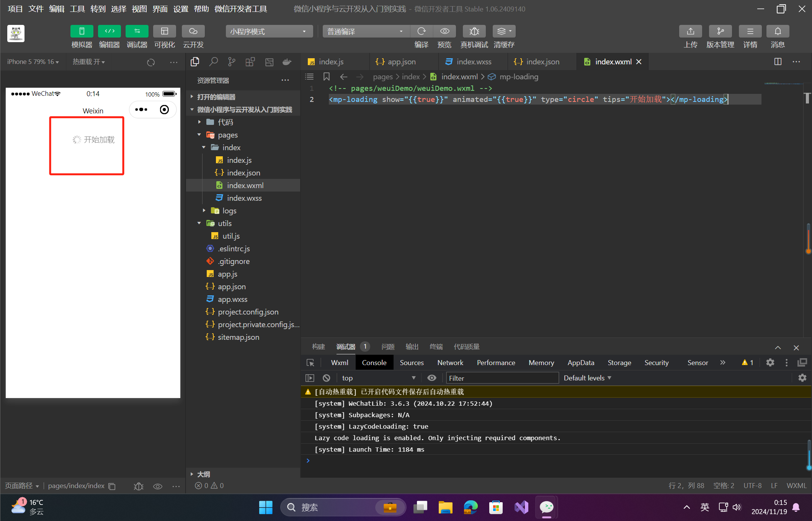Toggle the 调试器 debugger panel
Image resolution: width=812 pixels, height=521 pixels.
tap(137, 31)
